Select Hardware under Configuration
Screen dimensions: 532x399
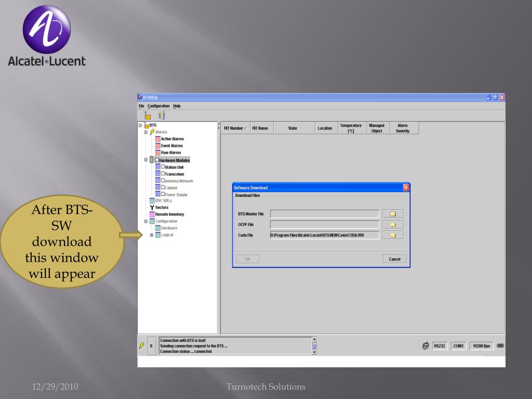[169, 228]
